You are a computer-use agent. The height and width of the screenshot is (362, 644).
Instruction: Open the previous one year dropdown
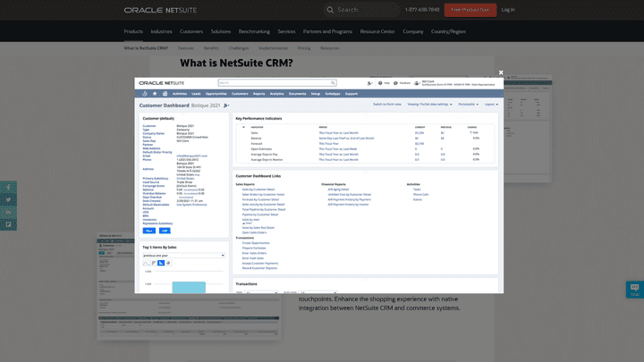point(183,256)
